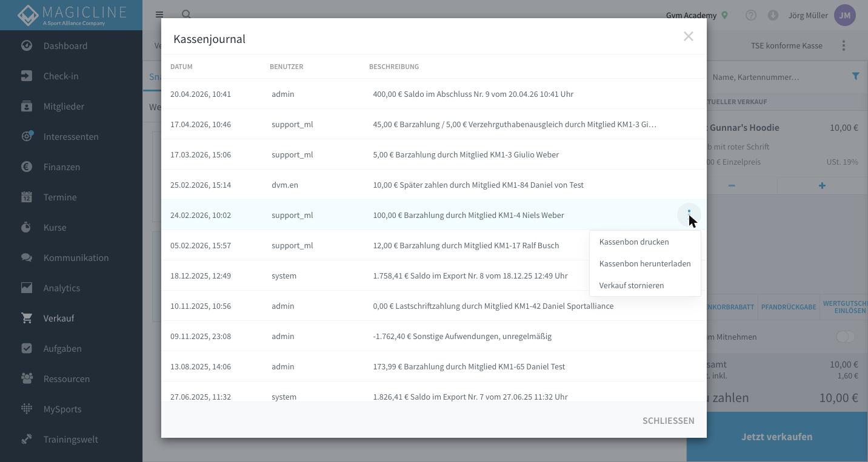The image size is (868, 462).
Task: Click TSE konforme Kasse label
Action: pos(786,45)
